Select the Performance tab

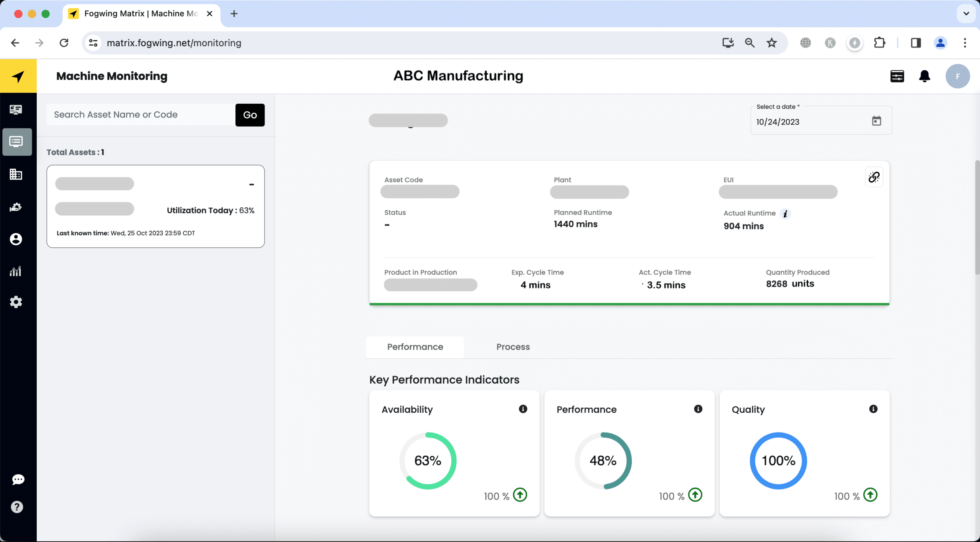tap(415, 347)
